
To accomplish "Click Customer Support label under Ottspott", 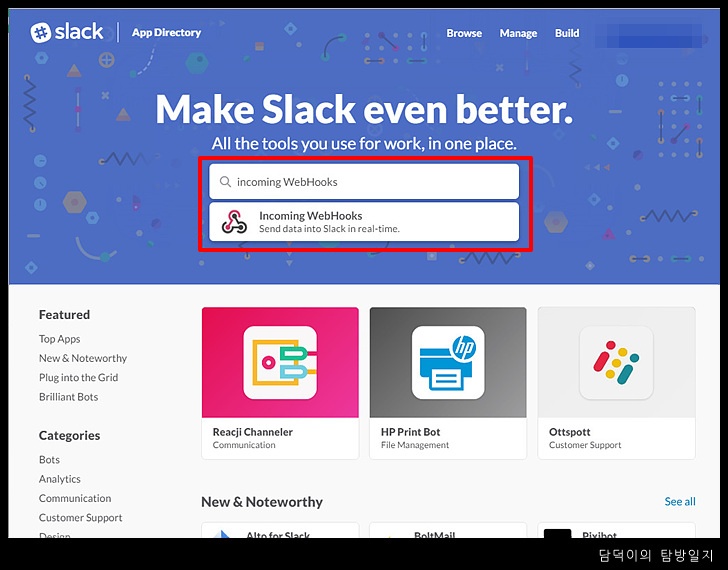I will (x=585, y=445).
